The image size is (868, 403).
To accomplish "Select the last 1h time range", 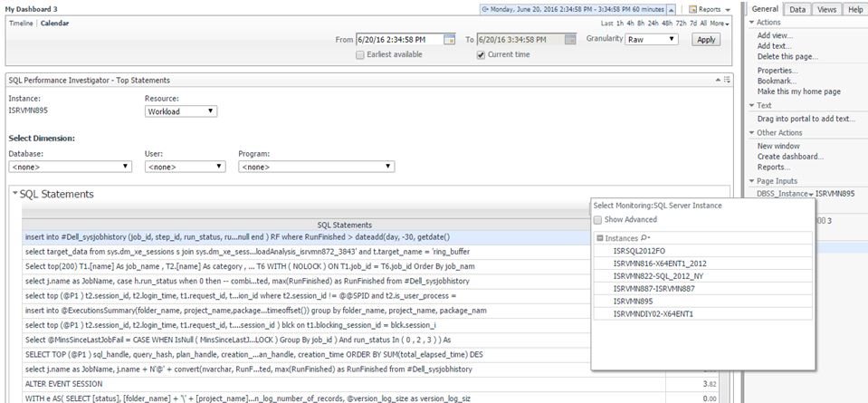I will click(x=621, y=24).
